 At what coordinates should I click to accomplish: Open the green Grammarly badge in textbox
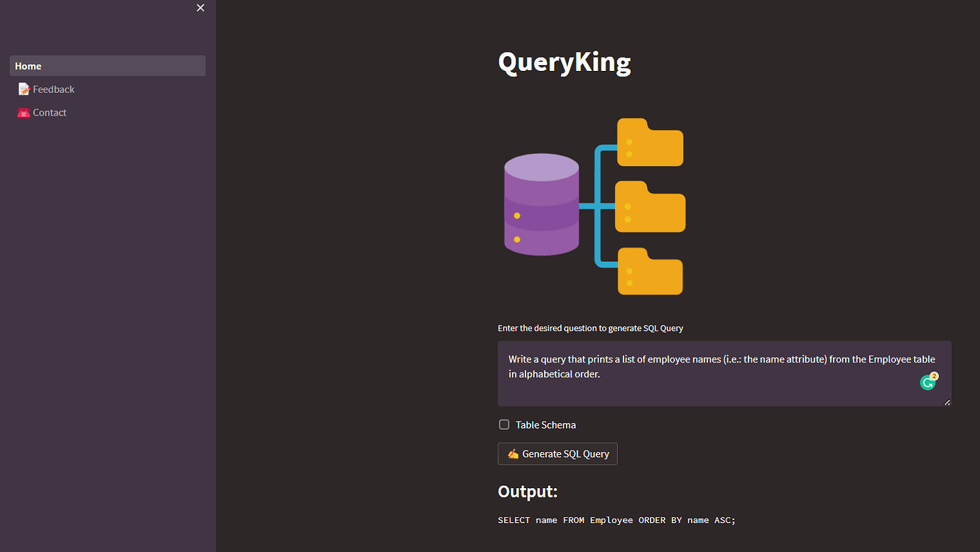pyautogui.click(x=928, y=382)
